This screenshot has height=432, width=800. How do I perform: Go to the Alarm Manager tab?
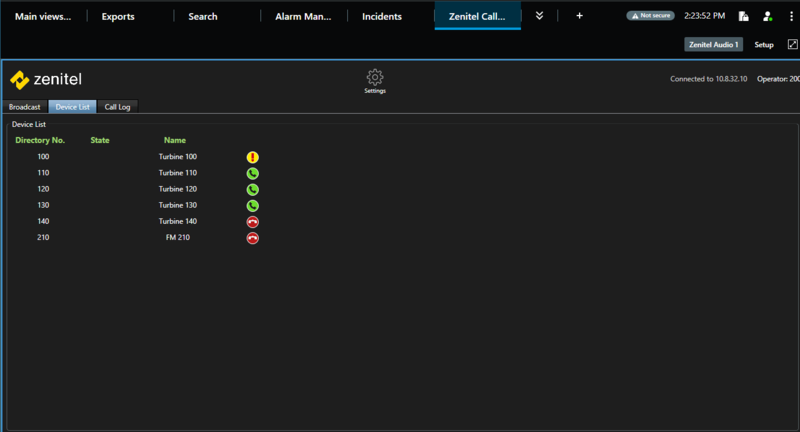click(x=303, y=16)
